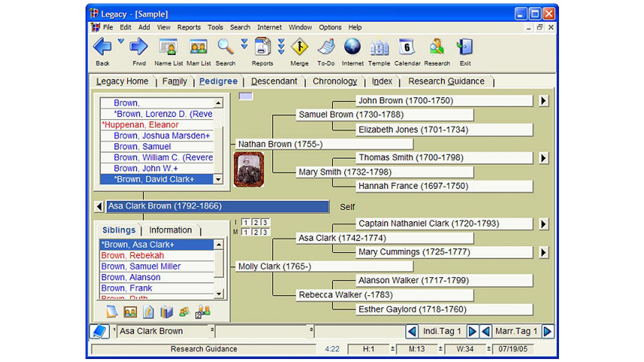Toggle individual tag 2 box
This screenshot has height=362, width=644.
(255, 222)
